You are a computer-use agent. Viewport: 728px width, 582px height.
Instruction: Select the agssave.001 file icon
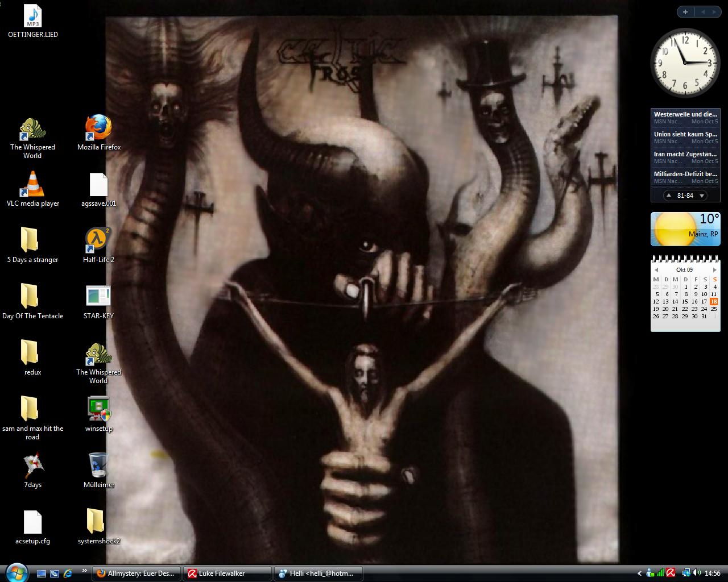(x=98, y=185)
